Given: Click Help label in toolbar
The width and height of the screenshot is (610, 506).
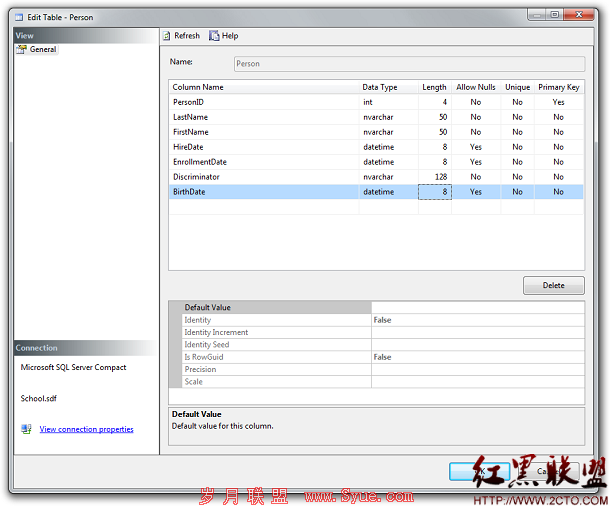Looking at the screenshot, I should click(x=230, y=36).
